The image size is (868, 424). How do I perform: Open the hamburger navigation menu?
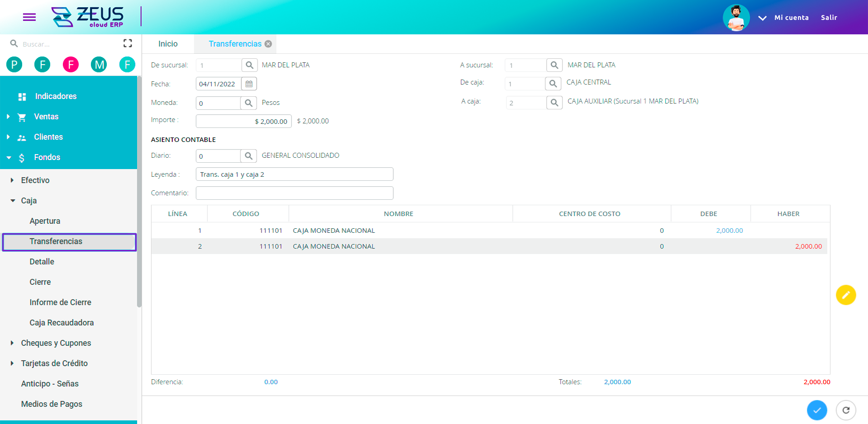tap(29, 17)
